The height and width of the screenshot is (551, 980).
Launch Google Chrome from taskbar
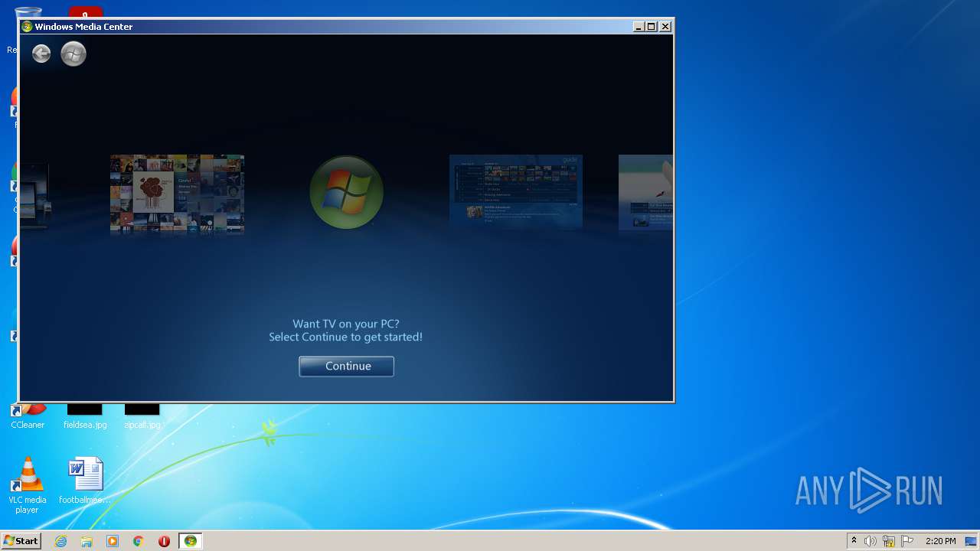pyautogui.click(x=139, y=541)
